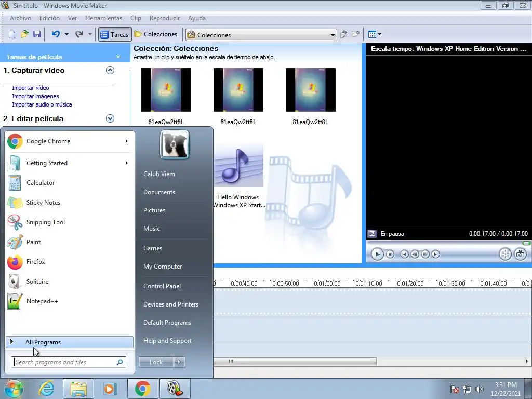532x399 pixels.
Task: Click the Search programs and files box
Action: point(69,362)
